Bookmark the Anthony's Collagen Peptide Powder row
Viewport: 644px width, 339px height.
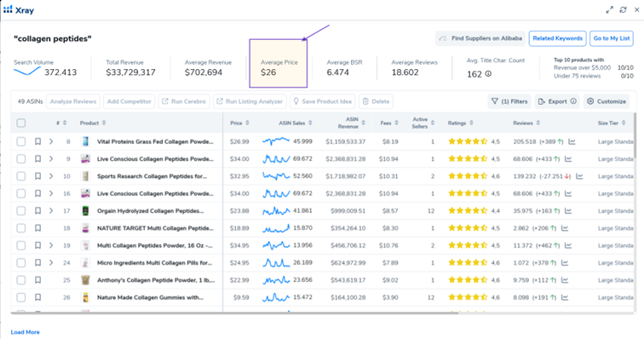coord(37,280)
